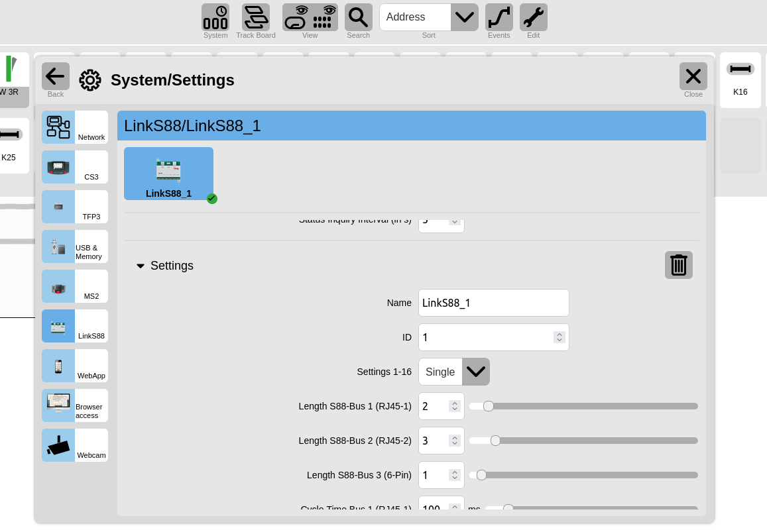This screenshot has height=532, width=767.
Task: Click the System/Settings gear icon
Action: 90,80
